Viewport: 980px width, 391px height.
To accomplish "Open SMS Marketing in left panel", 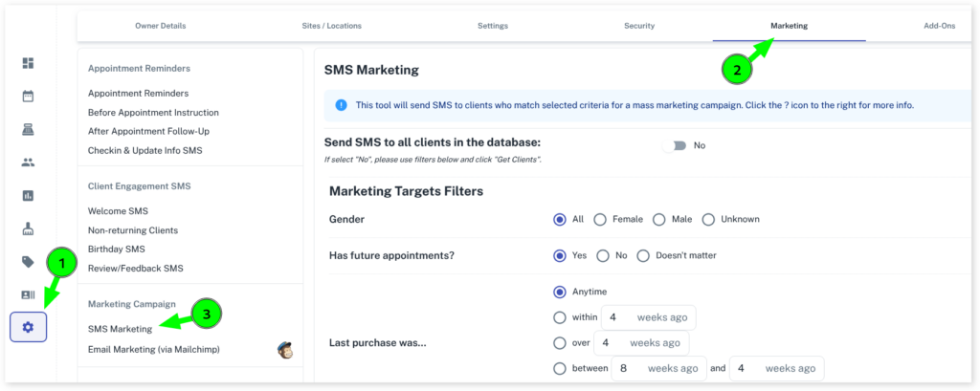I will coord(120,329).
